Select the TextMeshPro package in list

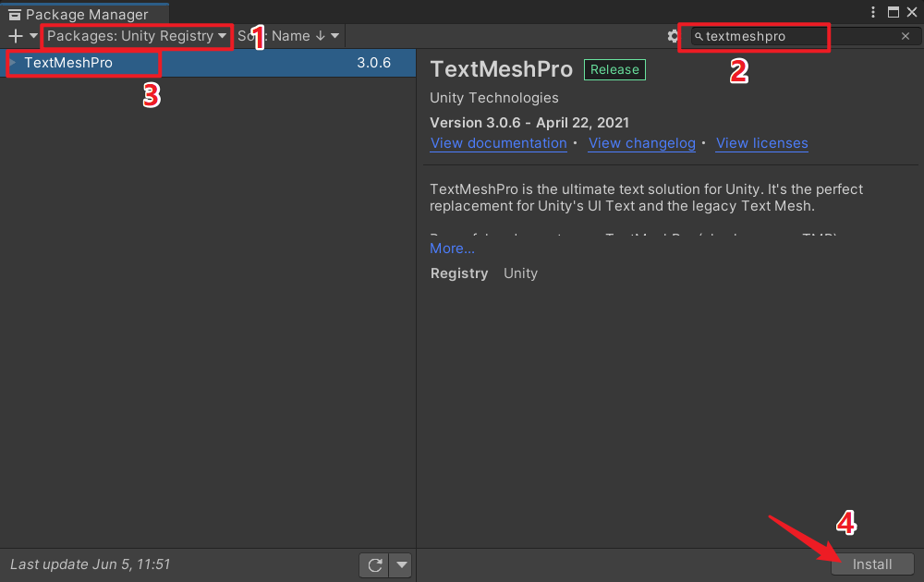click(x=207, y=63)
